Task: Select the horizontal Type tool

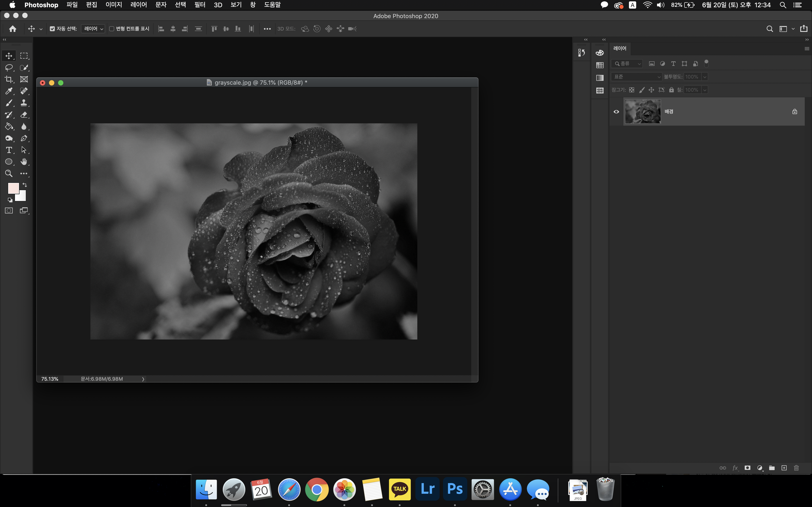Action: (x=9, y=150)
